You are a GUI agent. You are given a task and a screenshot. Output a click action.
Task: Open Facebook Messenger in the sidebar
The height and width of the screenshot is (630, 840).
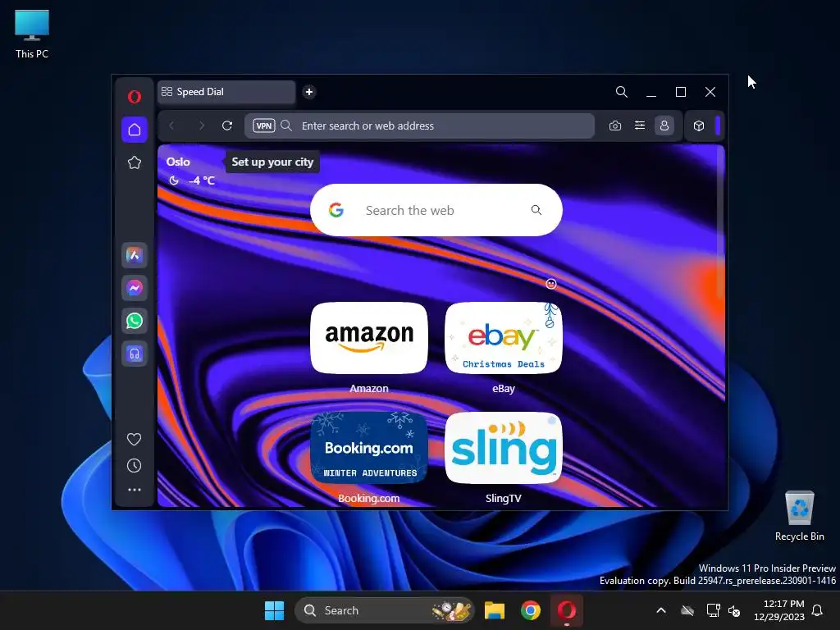tap(135, 288)
